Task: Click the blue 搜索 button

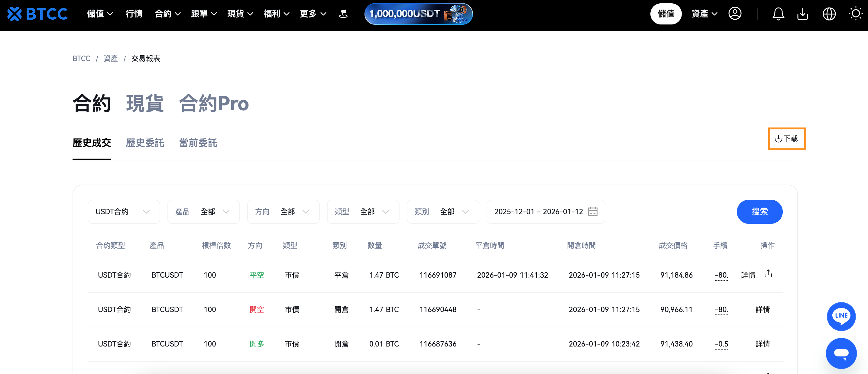Action: (x=759, y=211)
